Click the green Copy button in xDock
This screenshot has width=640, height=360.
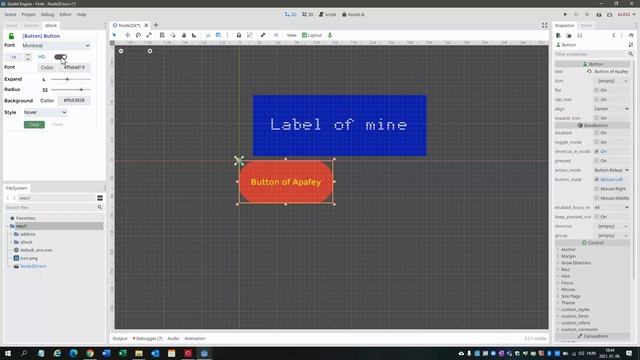[x=34, y=124]
